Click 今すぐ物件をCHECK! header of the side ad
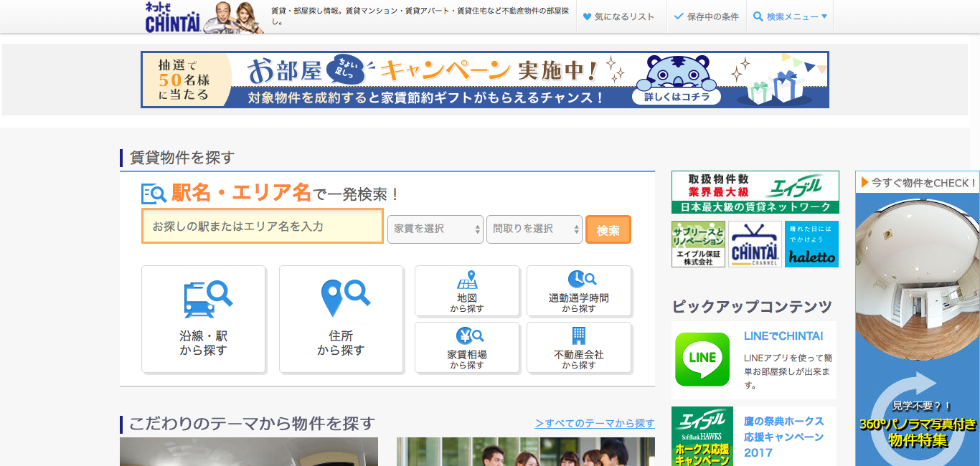Viewport: 980px width, 466px height. pos(918,183)
